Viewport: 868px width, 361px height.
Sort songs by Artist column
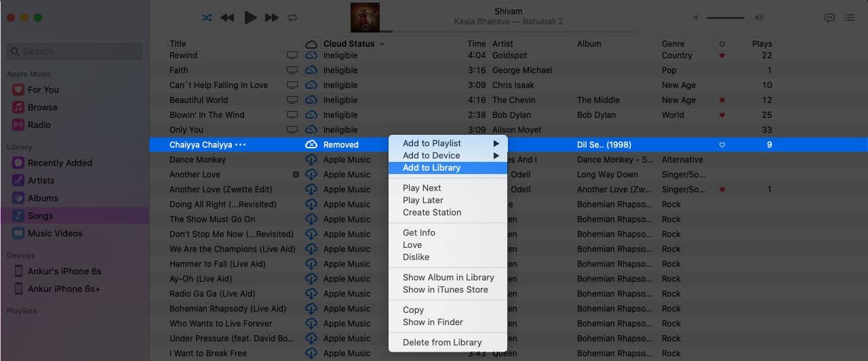pyautogui.click(x=502, y=43)
